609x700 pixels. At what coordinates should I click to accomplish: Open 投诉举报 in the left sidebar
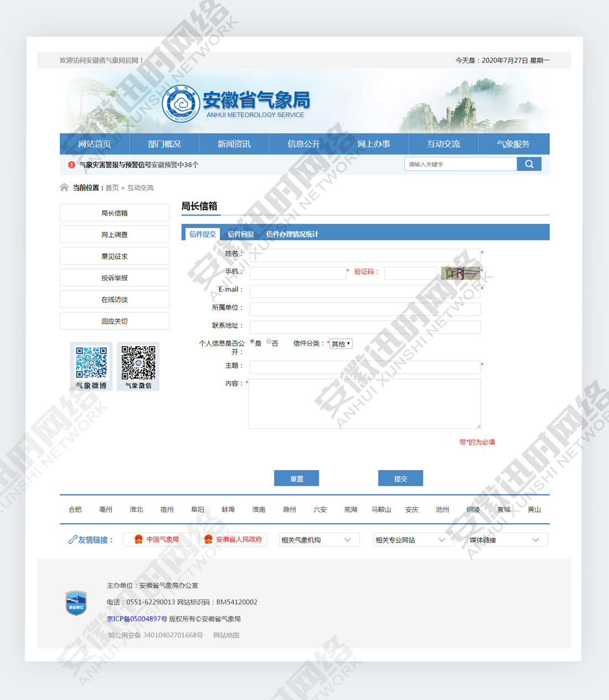(115, 278)
